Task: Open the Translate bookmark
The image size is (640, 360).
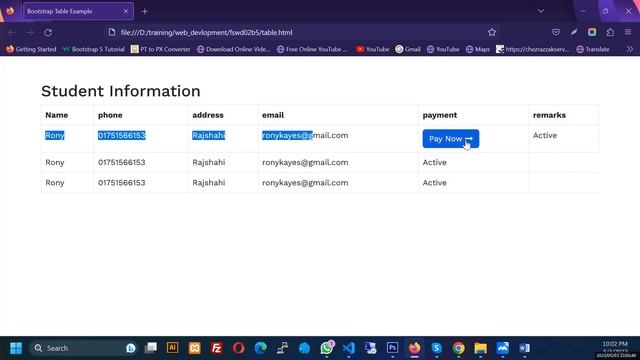Action: tap(593, 49)
